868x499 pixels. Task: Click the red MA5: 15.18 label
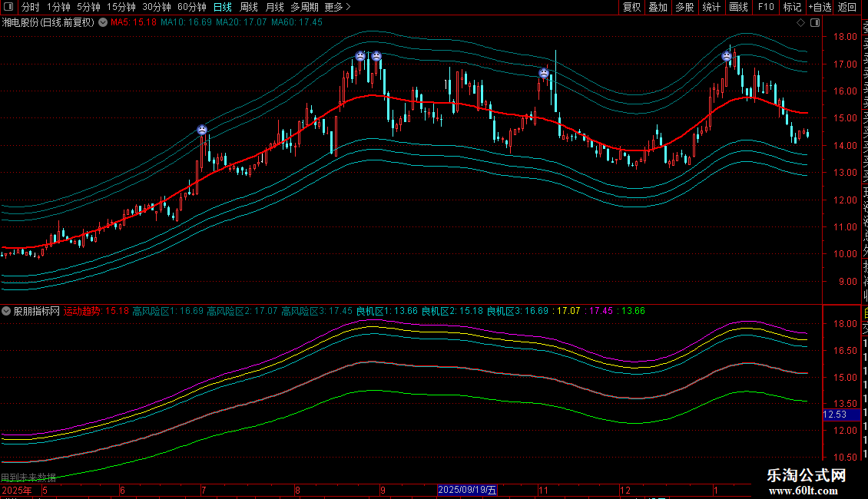[134, 23]
